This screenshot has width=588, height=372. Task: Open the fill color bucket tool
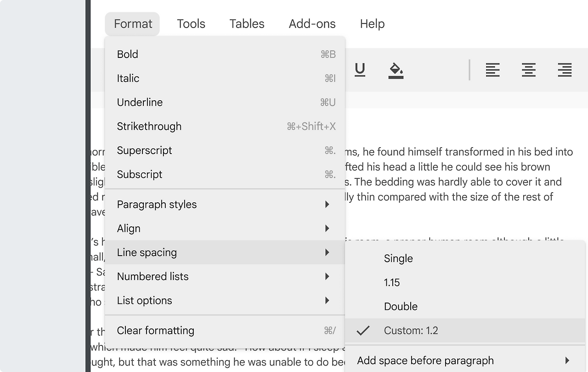pos(396,70)
